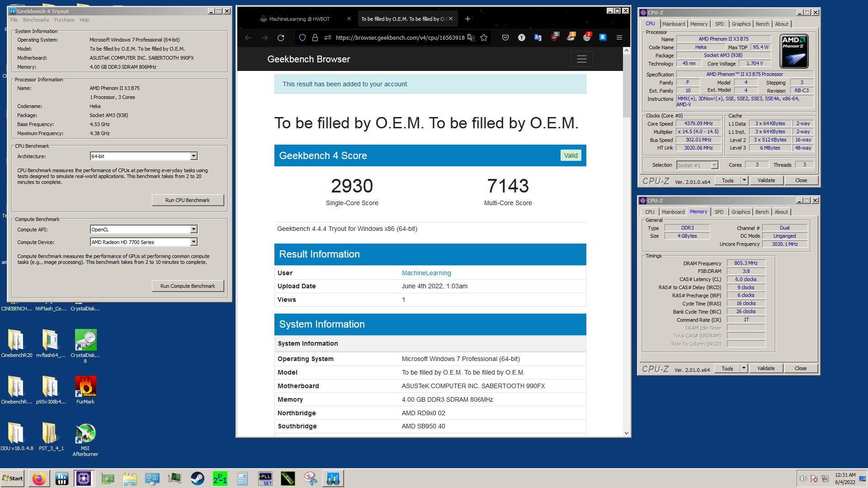
Task: Click the Valid badge on score header
Action: [x=571, y=155]
